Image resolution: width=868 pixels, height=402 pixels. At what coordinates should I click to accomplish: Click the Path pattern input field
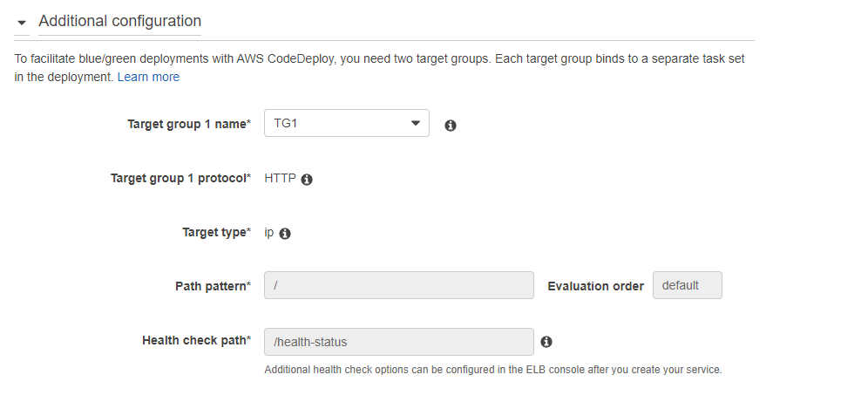pyautogui.click(x=399, y=285)
